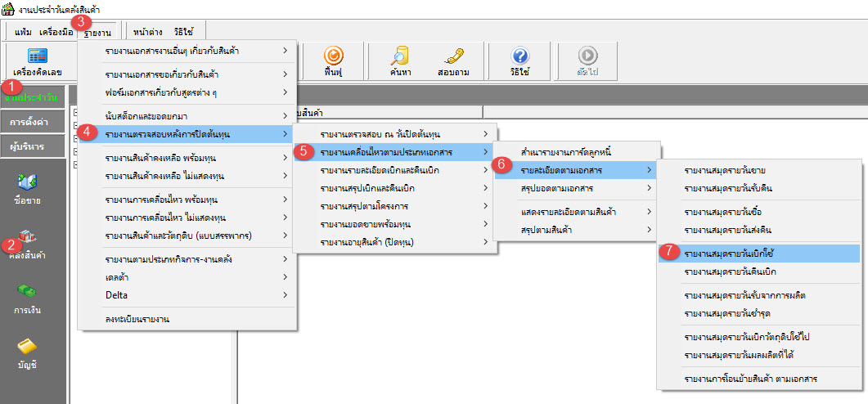Open รายงานตรวจสอบ ณ วันปิดต้นทุน submenu

(395, 134)
